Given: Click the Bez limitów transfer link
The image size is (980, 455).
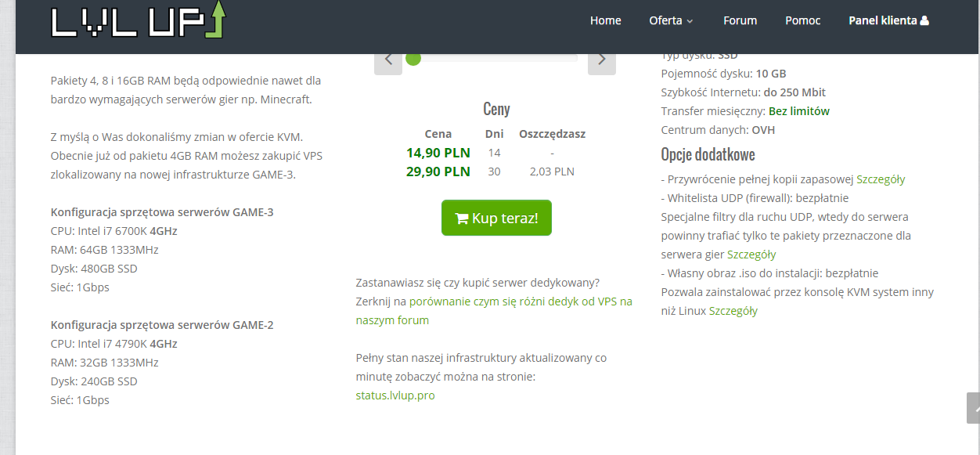Looking at the screenshot, I should tap(798, 111).
